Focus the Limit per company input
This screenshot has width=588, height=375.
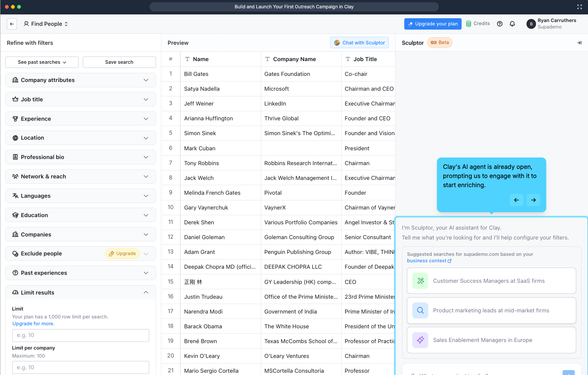point(80,367)
